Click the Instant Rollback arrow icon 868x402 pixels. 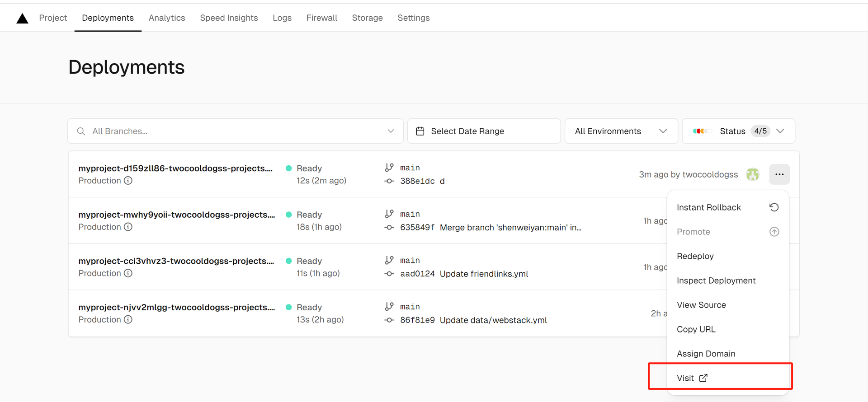coord(774,207)
